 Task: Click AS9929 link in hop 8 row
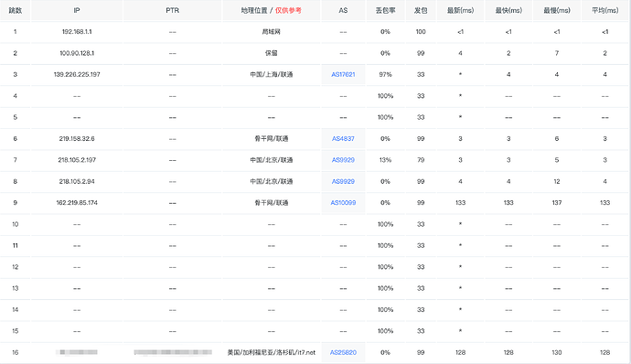343,181
